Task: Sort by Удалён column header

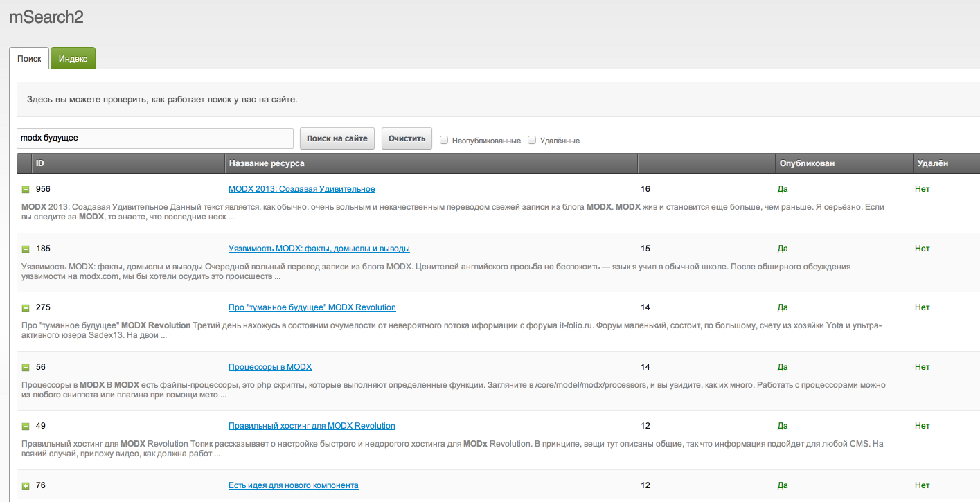Action: [947, 163]
